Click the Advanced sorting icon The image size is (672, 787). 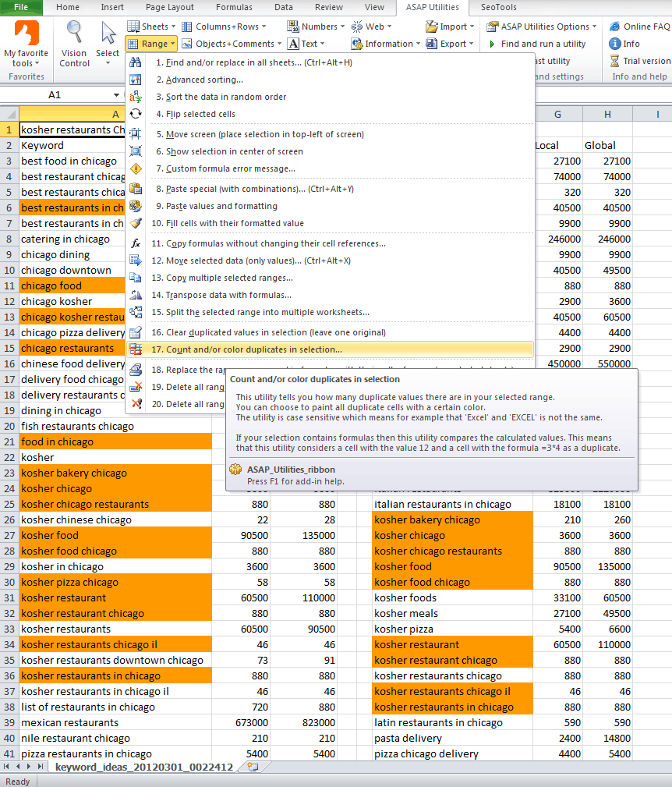136,80
